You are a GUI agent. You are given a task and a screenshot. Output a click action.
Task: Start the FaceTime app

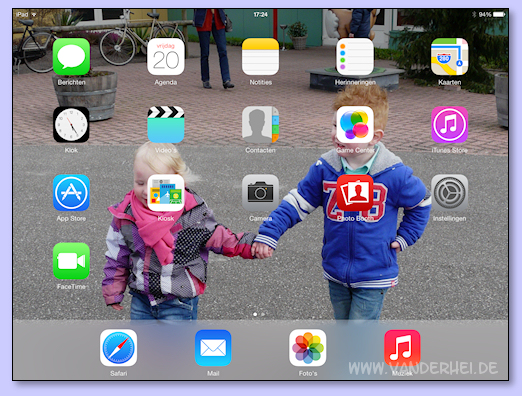coord(71,261)
